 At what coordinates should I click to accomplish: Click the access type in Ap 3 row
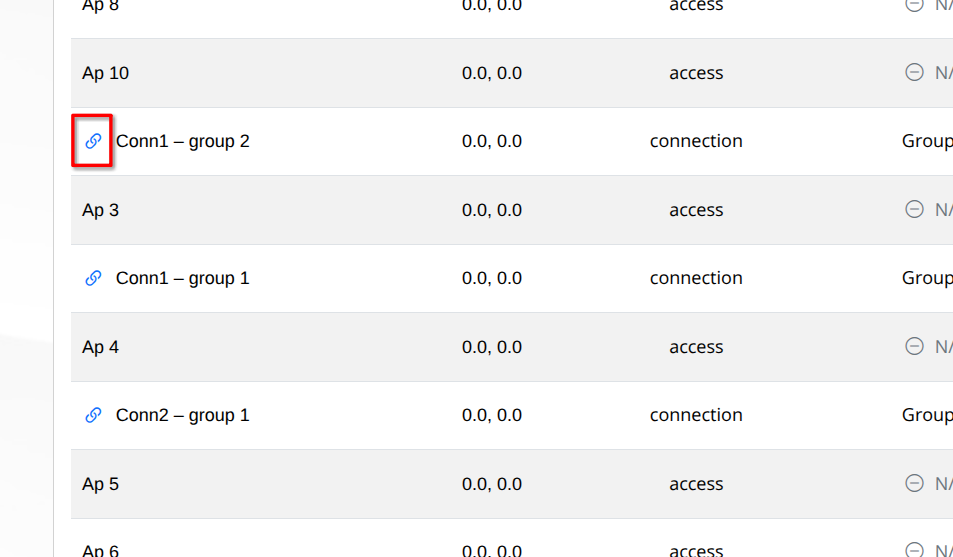point(696,210)
